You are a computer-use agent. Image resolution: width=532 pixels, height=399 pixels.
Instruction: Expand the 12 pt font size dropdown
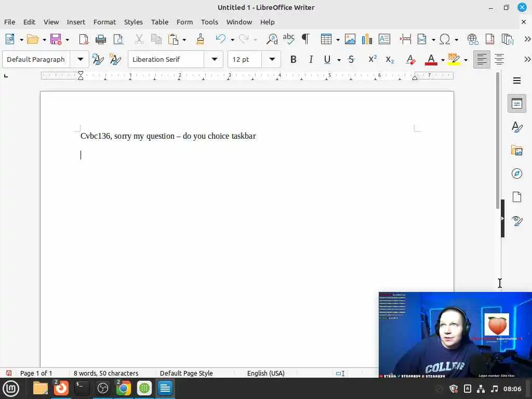pos(272,59)
